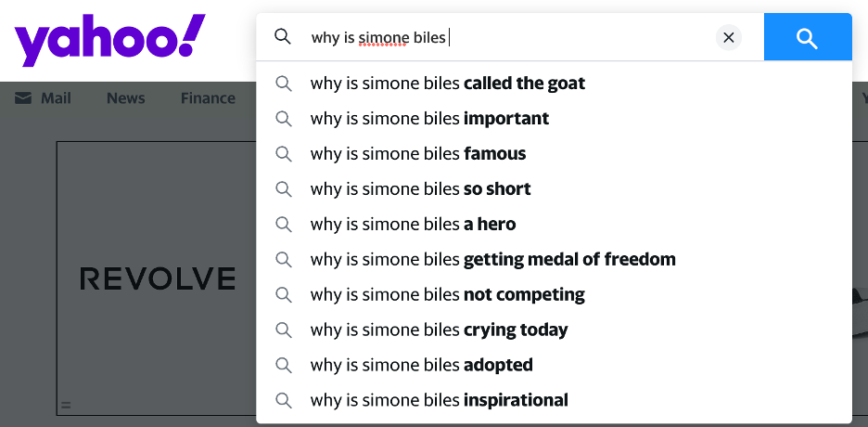Viewport: 868px width, 427px height.
Task: Pick 'getting medal of freedom' suggestion
Action: 492,260
